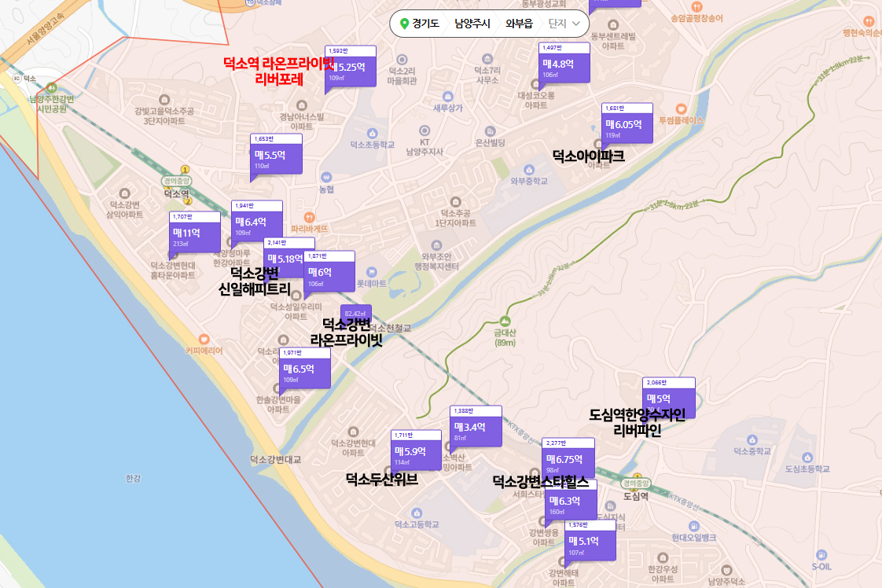Screen dimensions: 882x588
Task: Click the 덕소강변현대 아파트 icon
Action: click(353, 432)
